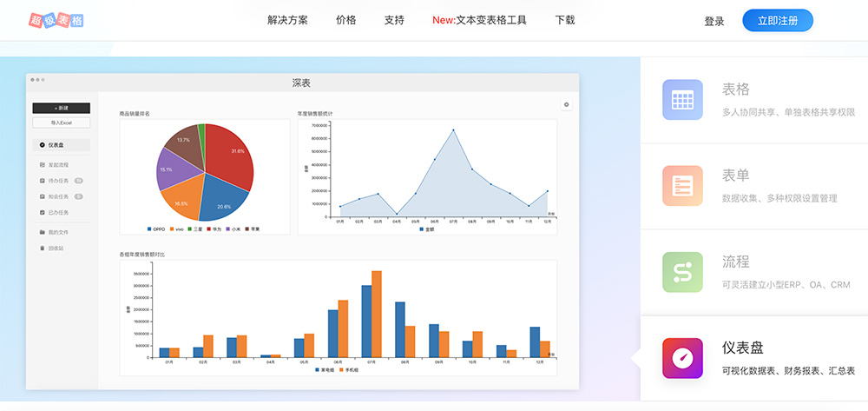Toggle the 小米 legend swatch
The width and height of the screenshot is (868, 411).
pyautogui.click(x=228, y=229)
